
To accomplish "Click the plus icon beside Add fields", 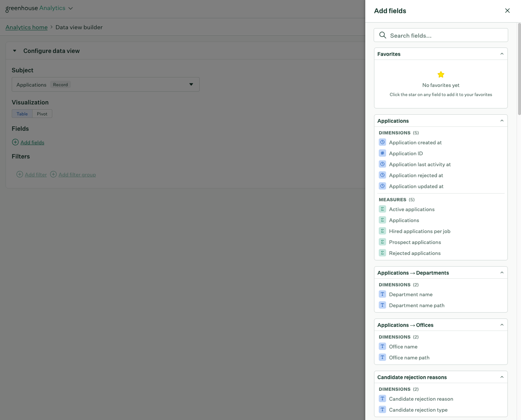I will click(15, 142).
